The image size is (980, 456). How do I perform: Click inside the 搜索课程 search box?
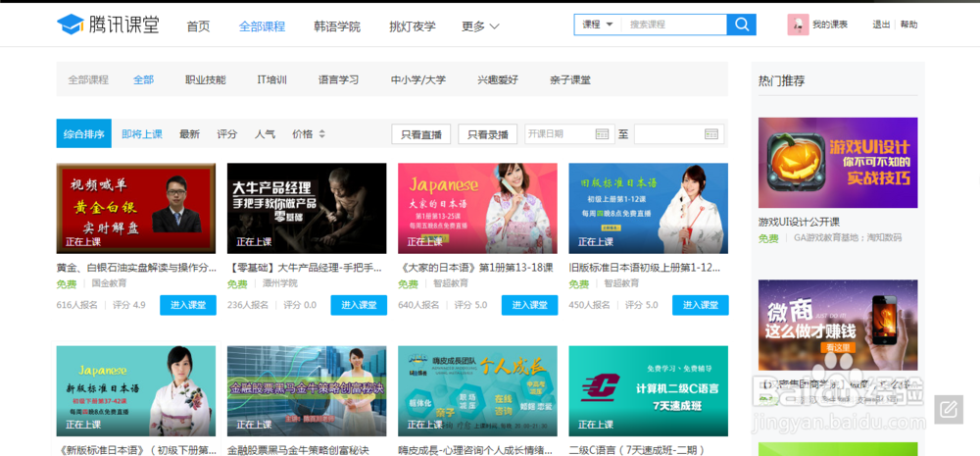674,25
